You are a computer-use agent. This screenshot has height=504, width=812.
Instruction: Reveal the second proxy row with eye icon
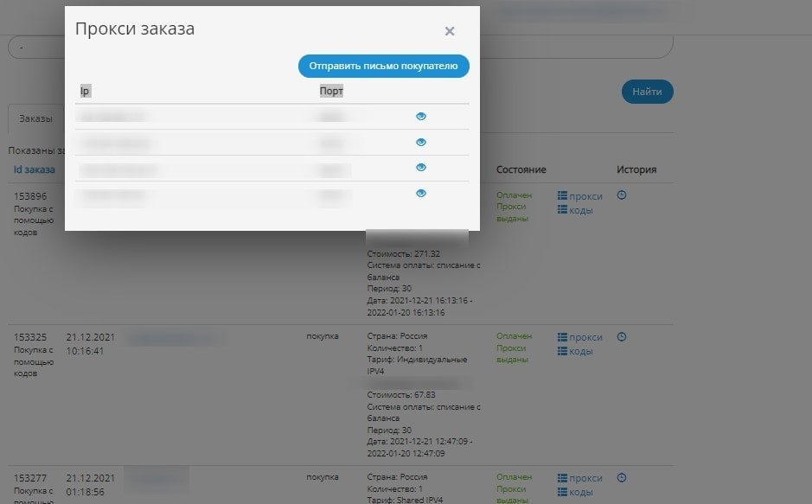pyautogui.click(x=421, y=143)
